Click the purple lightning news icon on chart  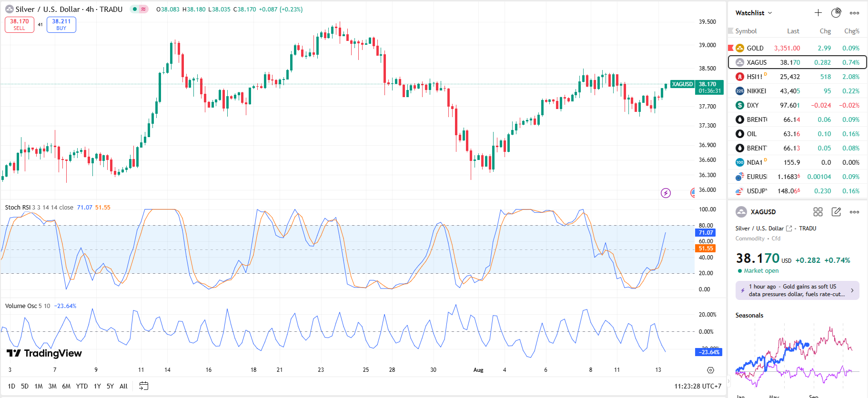pyautogui.click(x=666, y=193)
